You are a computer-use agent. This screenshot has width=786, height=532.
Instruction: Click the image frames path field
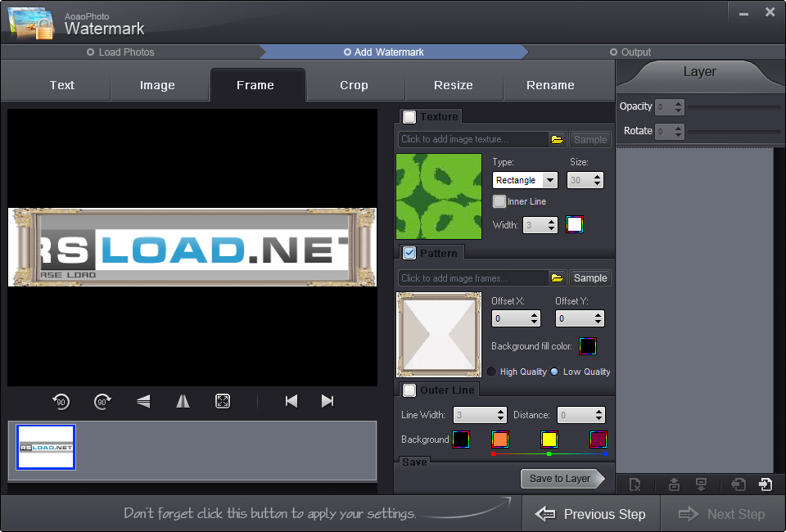pyautogui.click(x=474, y=278)
